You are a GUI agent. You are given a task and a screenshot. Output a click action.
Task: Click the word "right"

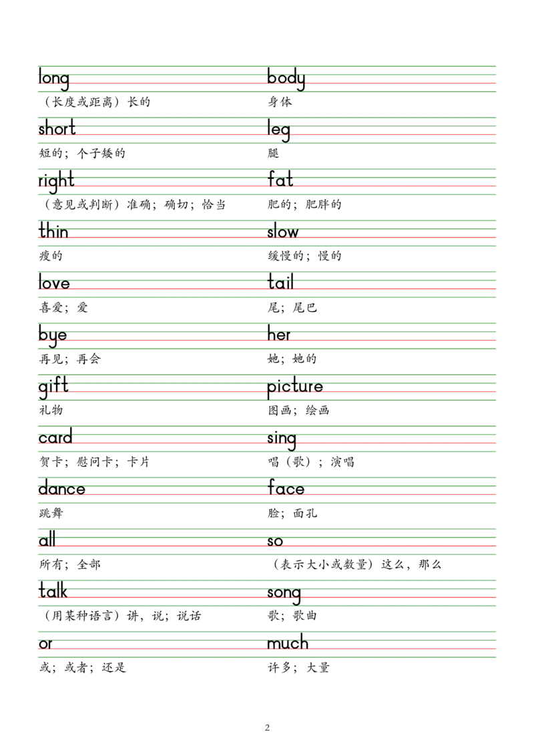[x=56, y=181]
